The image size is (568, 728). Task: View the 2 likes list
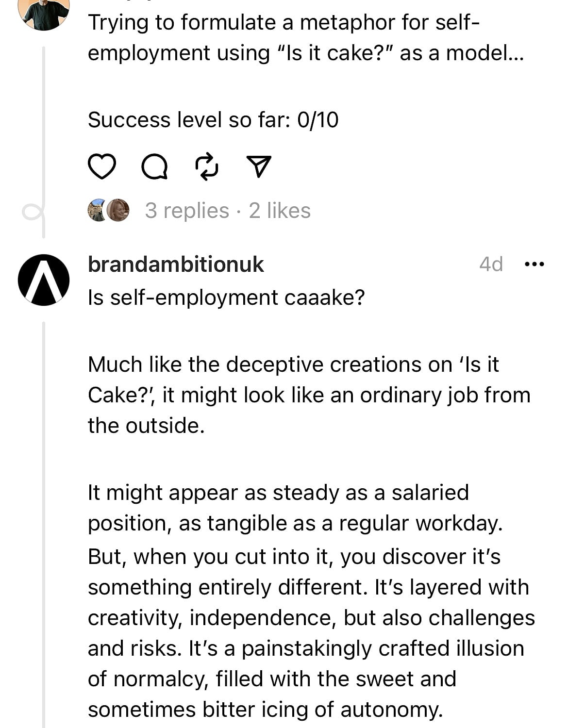(x=280, y=211)
